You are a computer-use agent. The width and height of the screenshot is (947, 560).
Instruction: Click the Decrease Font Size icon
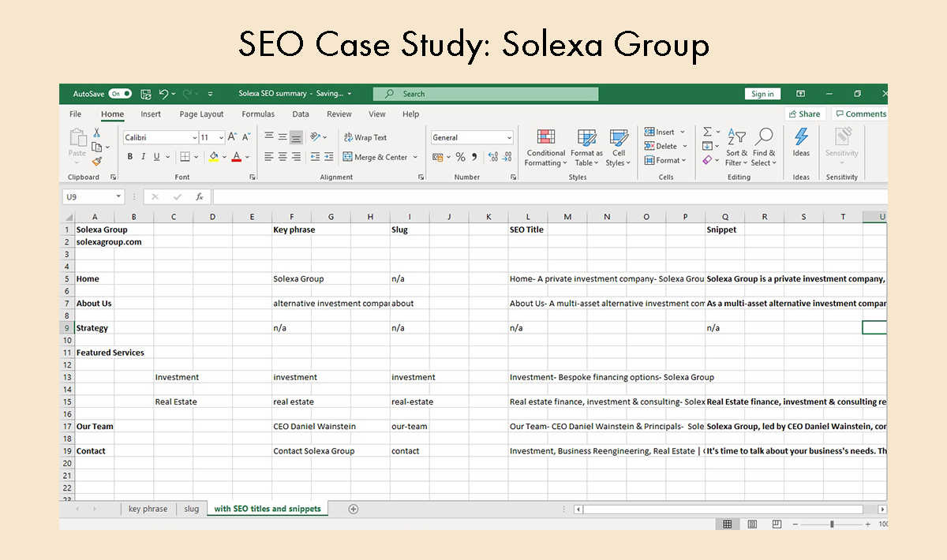tap(248, 137)
